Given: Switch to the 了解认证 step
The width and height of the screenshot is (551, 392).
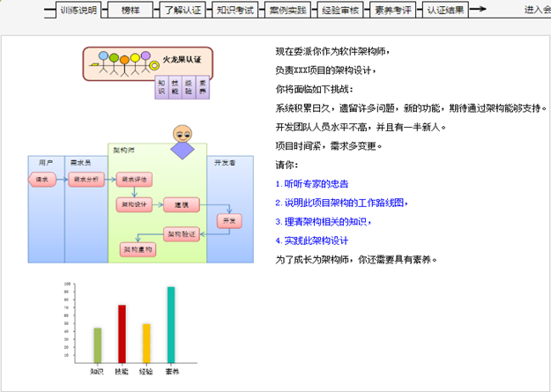Looking at the screenshot, I should [x=182, y=11].
